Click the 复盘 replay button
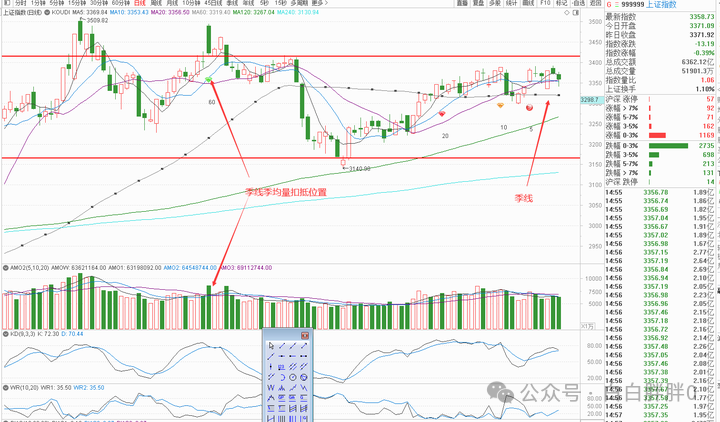The width and height of the screenshot is (720, 422). click(x=478, y=3)
